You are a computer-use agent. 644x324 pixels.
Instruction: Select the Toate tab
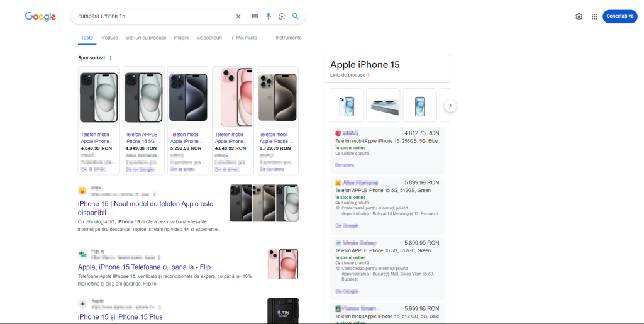(87, 38)
